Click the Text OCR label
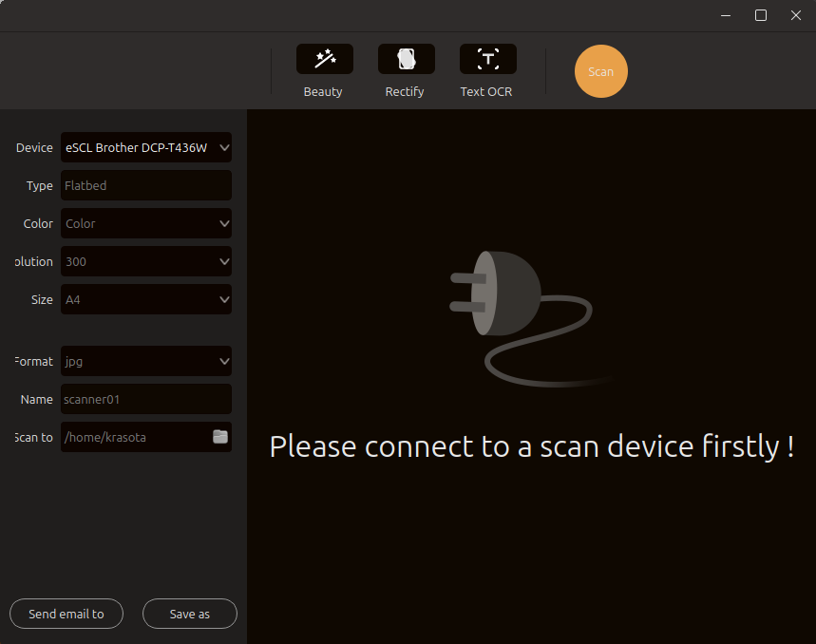The width and height of the screenshot is (816, 644). click(486, 92)
